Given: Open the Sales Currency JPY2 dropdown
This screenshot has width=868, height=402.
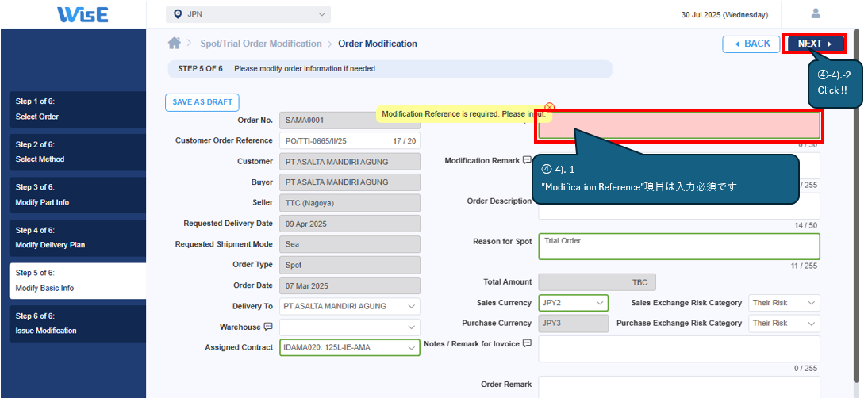Looking at the screenshot, I should coord(573,303).
